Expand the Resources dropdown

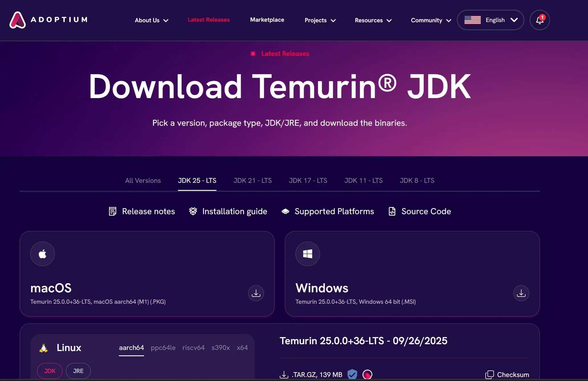pos(373,20)
